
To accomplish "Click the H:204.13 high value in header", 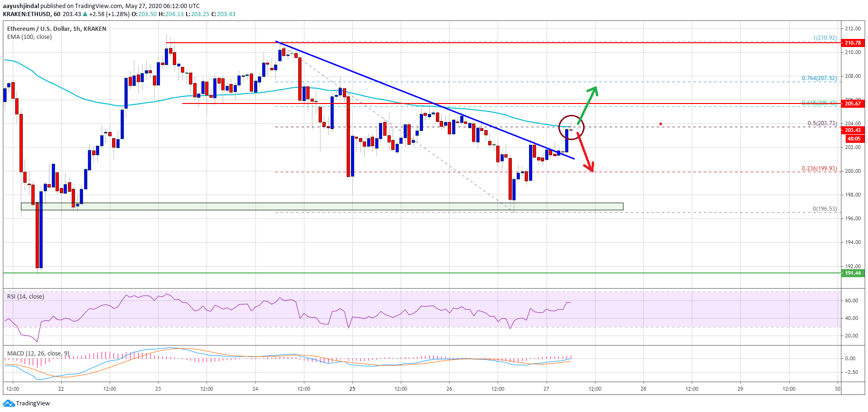I will point(171,14).
